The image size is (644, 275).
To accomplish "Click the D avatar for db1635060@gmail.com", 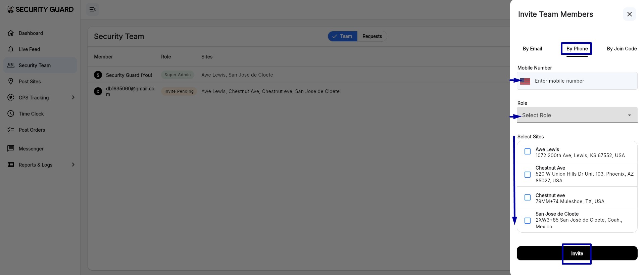I will [x=98, y=91].
